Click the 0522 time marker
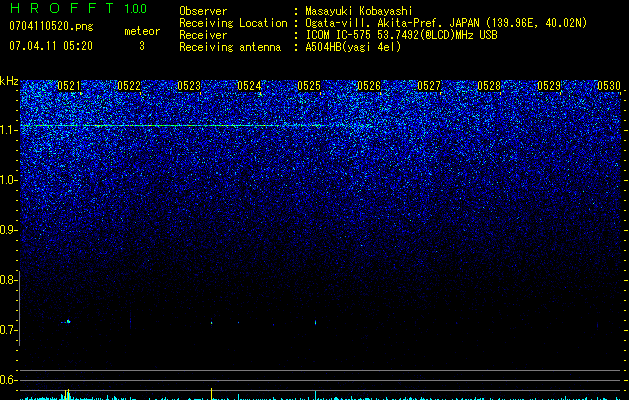This screenshot has height=400, width=629. tap(129, 86)
